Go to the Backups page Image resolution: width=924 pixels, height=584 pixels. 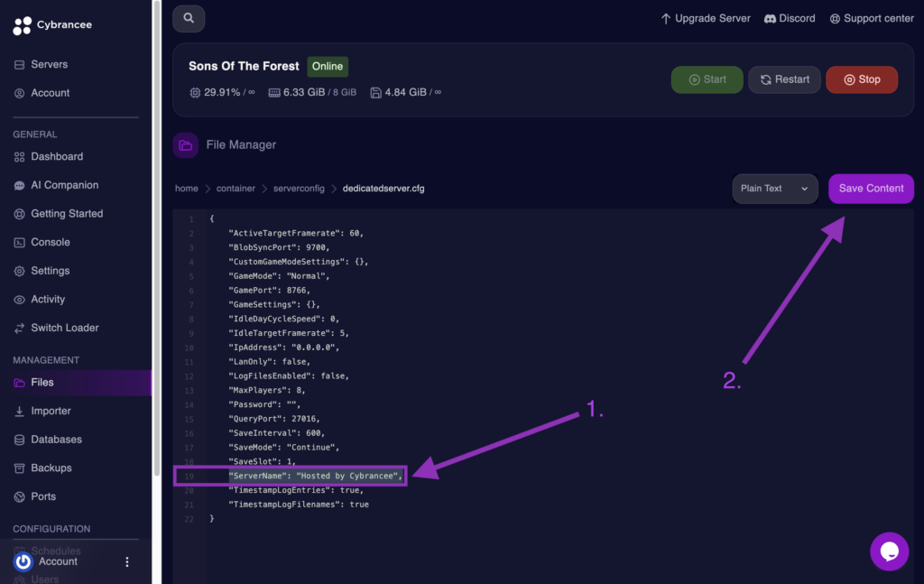click(x=51, y=468)
